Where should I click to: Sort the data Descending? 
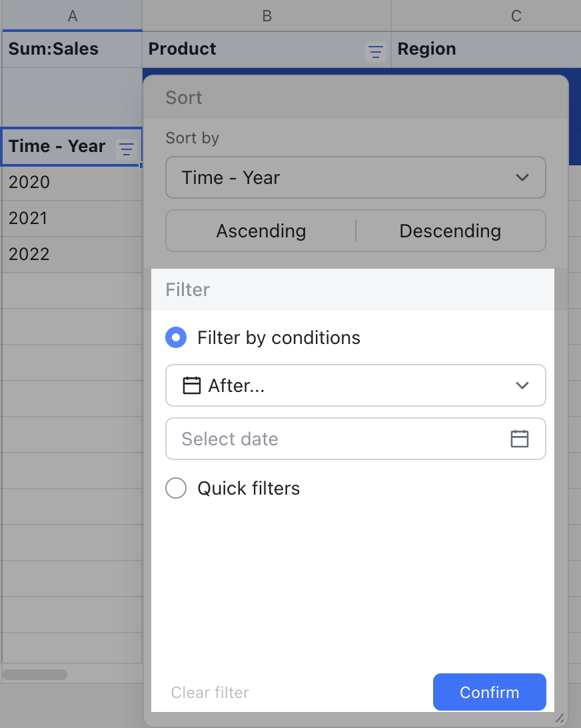(450, 231)
